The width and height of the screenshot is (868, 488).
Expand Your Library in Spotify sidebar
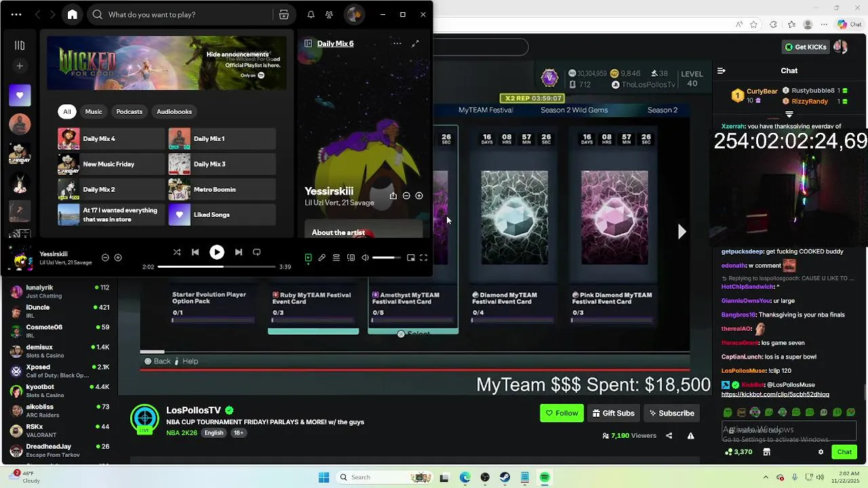coord(20,45)
